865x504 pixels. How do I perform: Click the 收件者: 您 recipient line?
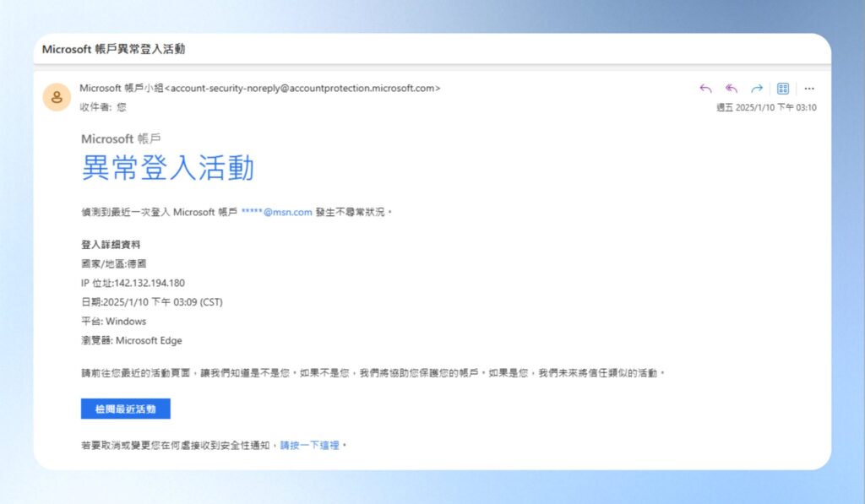(x=103, y=107)
